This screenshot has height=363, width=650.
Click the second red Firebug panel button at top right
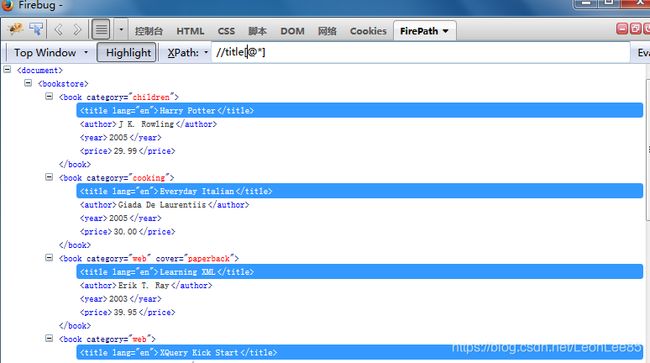tap(635, 29)
